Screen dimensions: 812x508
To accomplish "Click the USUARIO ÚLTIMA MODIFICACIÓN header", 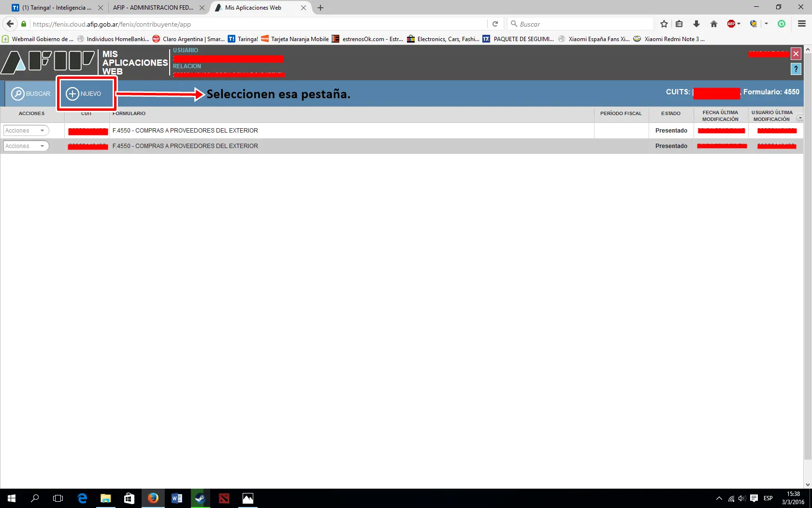I will 772,116.
